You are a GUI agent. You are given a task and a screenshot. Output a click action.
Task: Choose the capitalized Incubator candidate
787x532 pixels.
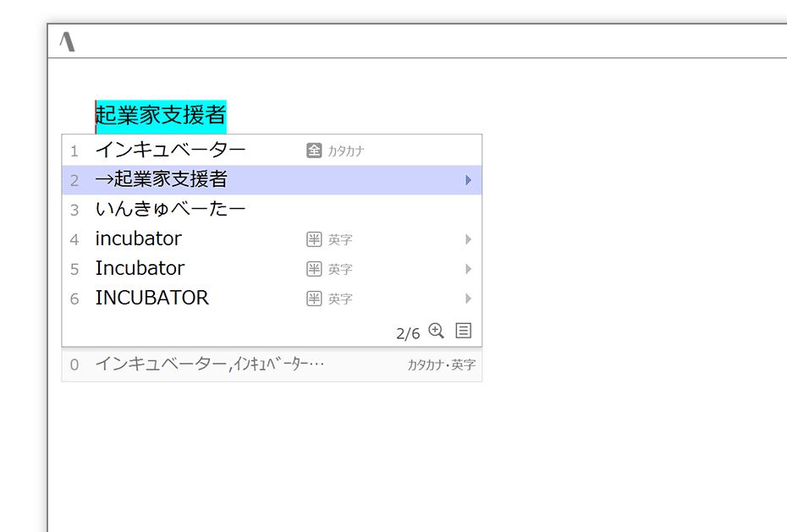coord(140,269)
